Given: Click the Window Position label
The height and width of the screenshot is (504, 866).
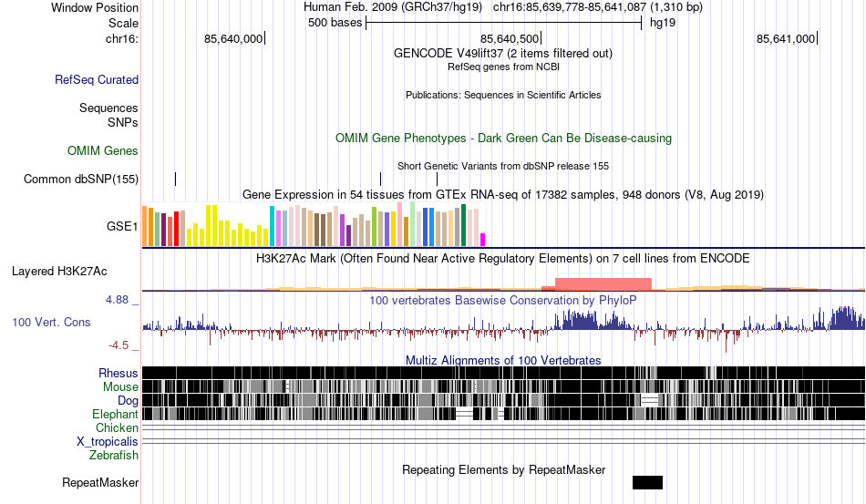Looking at the screenshot, I should point(95,7).
